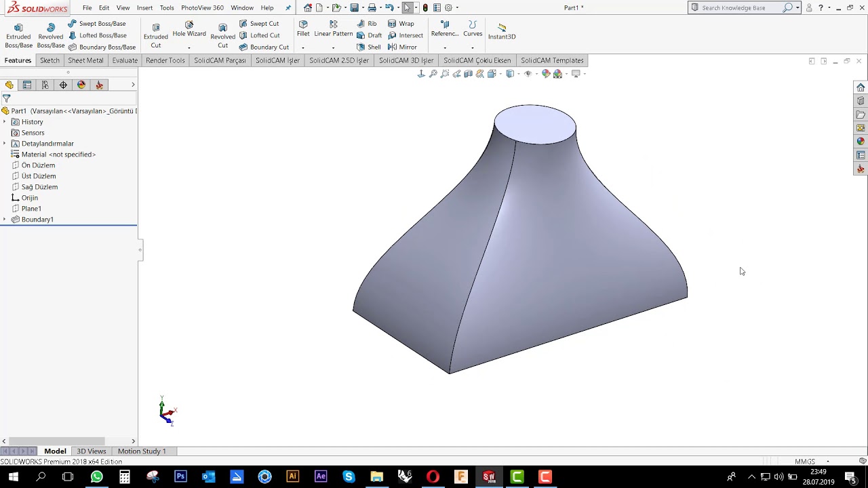The width and height of the screenshot is (868, 488).
Task: Open Custom Properties tab in task pane
Action: click(x=861, y=155)
